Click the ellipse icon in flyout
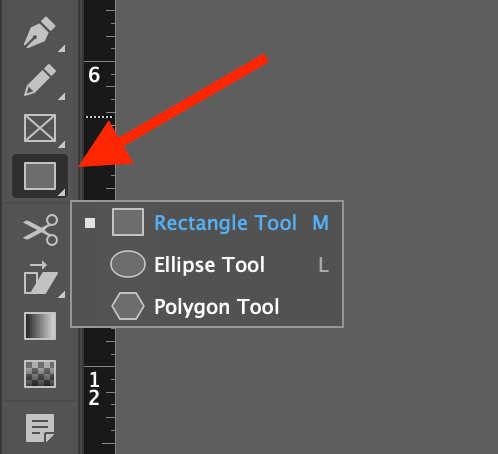This screenshot has height=454, width=498. pyautogui.click(x=128, y=264)
